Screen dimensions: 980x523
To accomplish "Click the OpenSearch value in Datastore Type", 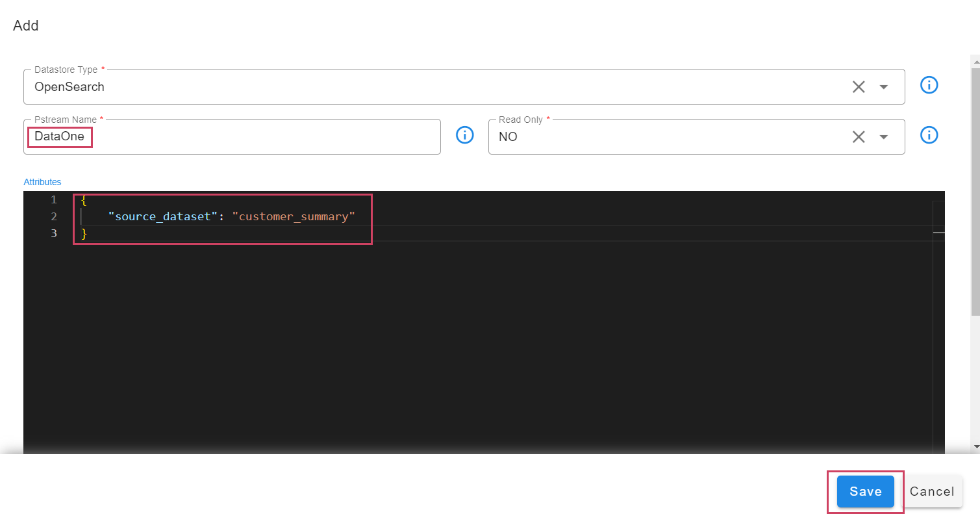I will click(x=69, y=86).
